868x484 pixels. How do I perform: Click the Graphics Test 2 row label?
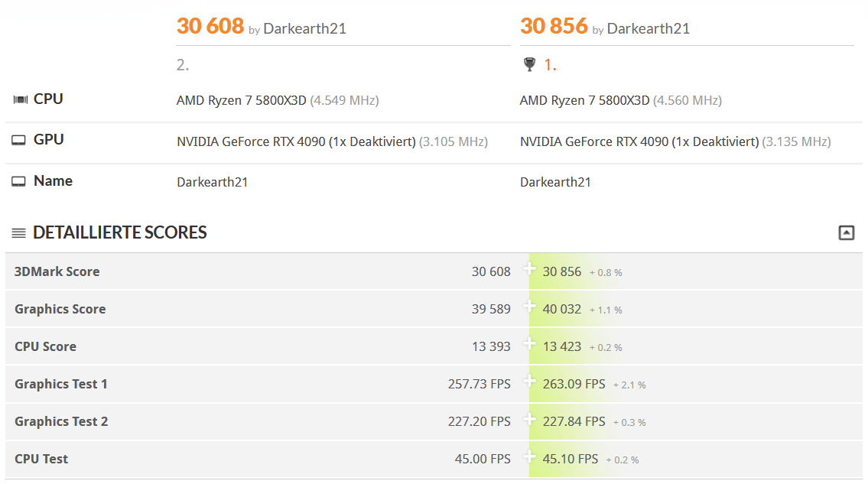tap(61, 422)
